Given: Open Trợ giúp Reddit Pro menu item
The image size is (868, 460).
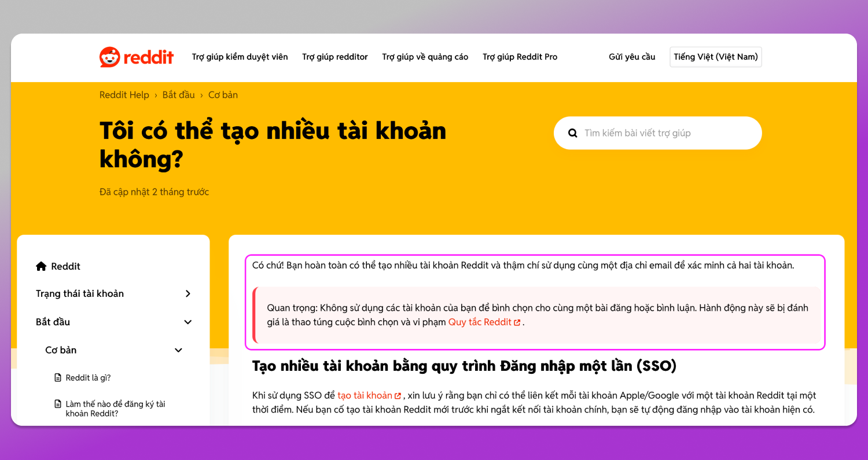Looking at the screenshot, I should (x=520, y=57).
